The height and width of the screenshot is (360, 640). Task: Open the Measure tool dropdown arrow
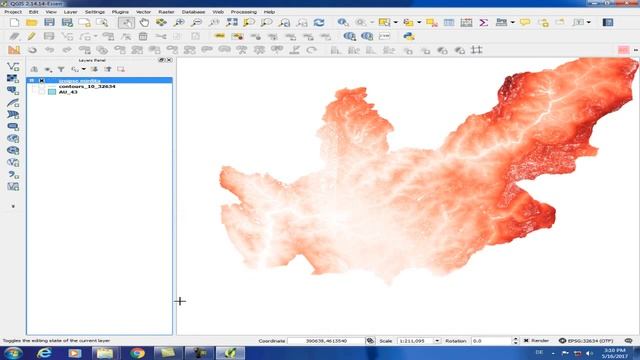tap(512, 22)
